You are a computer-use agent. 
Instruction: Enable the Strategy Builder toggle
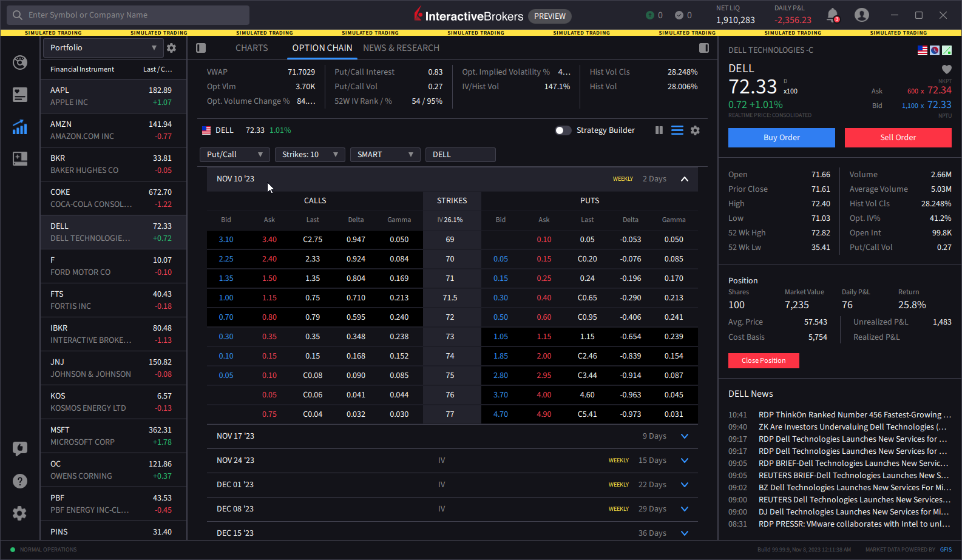(x=563, y=130)
